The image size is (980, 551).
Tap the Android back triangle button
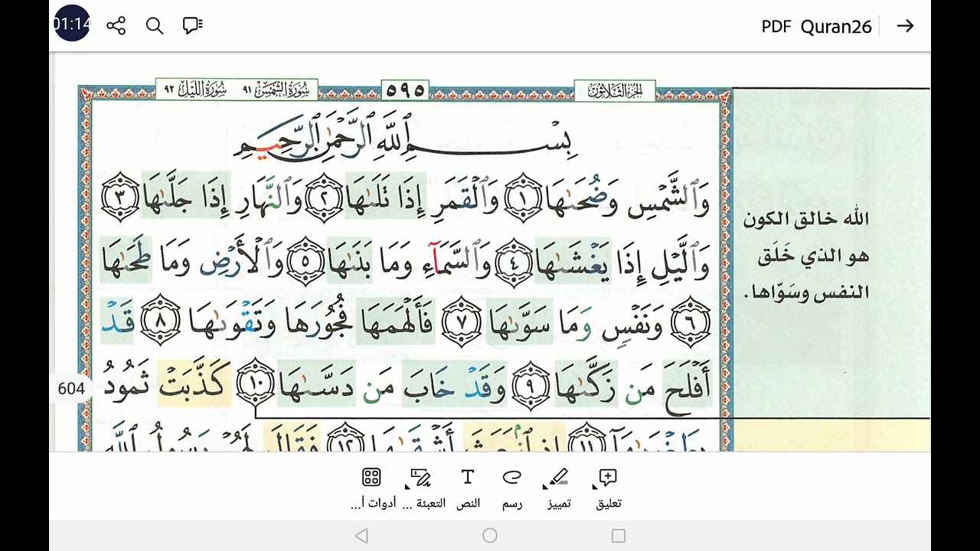click(361, 536)
